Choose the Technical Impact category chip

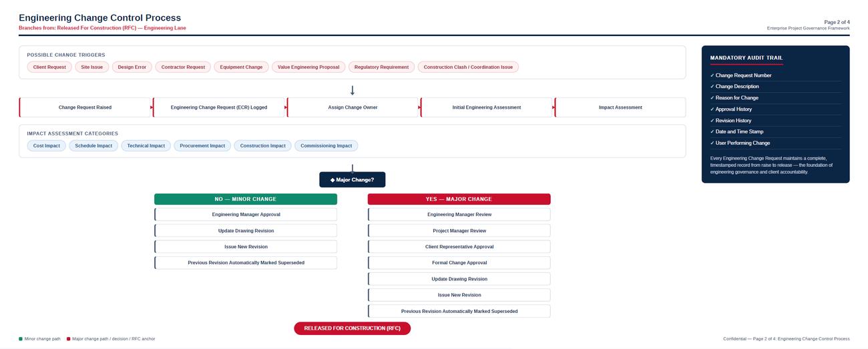tap(146, 145)
